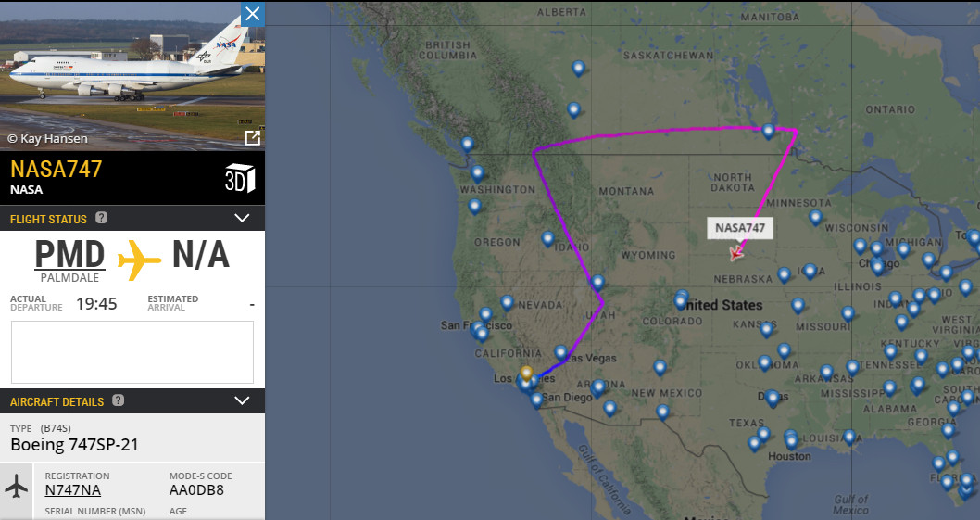Click the NASA747 callsign label on map
The height and width of the screenshot is (520, 980).
point(740,228)
